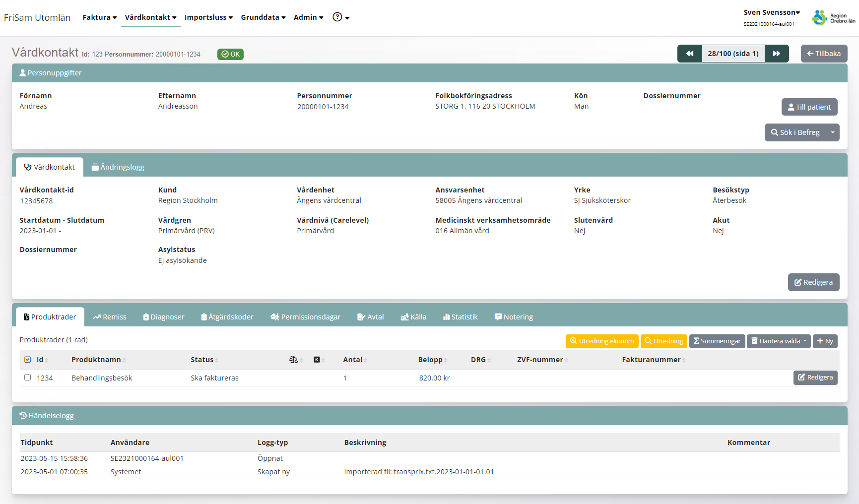Add new product row with Ny
This screenshot has width=859, height=504.
click(x=825, y=341)
